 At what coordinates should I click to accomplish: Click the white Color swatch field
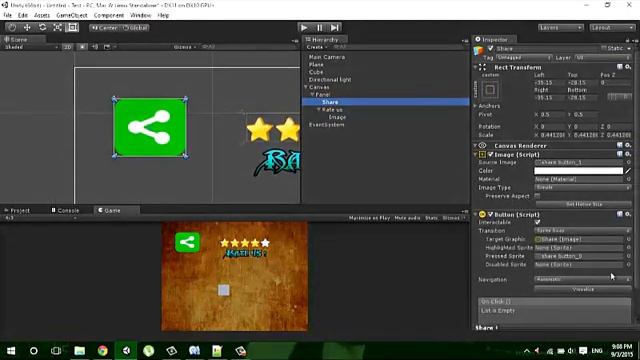coord(578,171)
